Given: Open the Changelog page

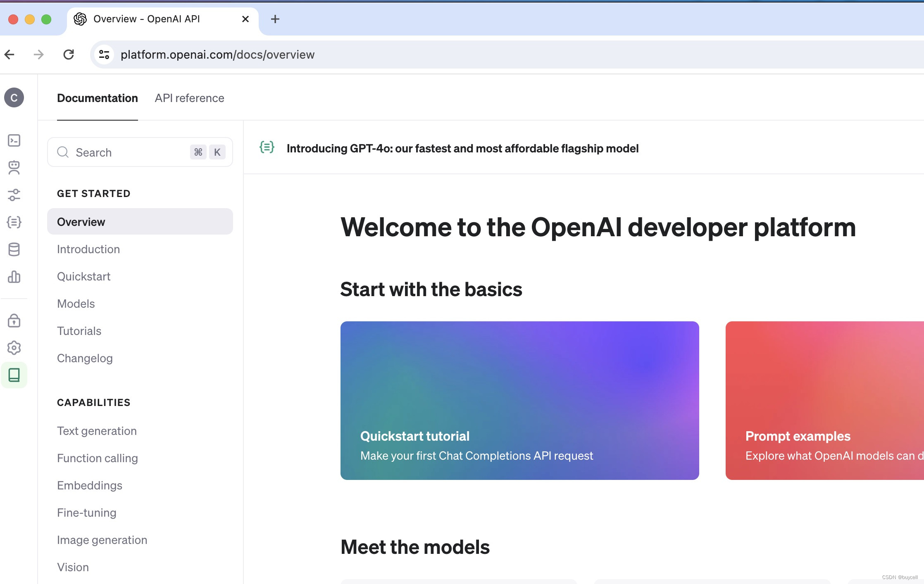Looking at the screenshot, I should pyautogui.click(x=85, y=358).
